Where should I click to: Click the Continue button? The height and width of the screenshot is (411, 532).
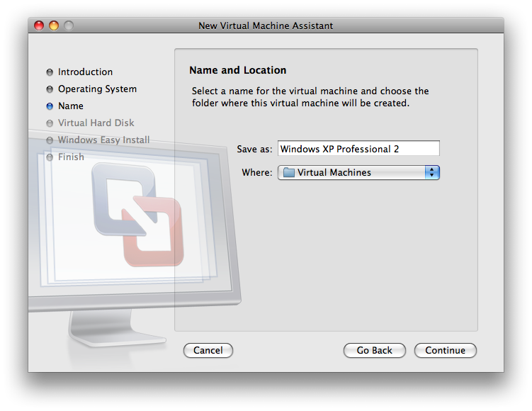[445, 350]
